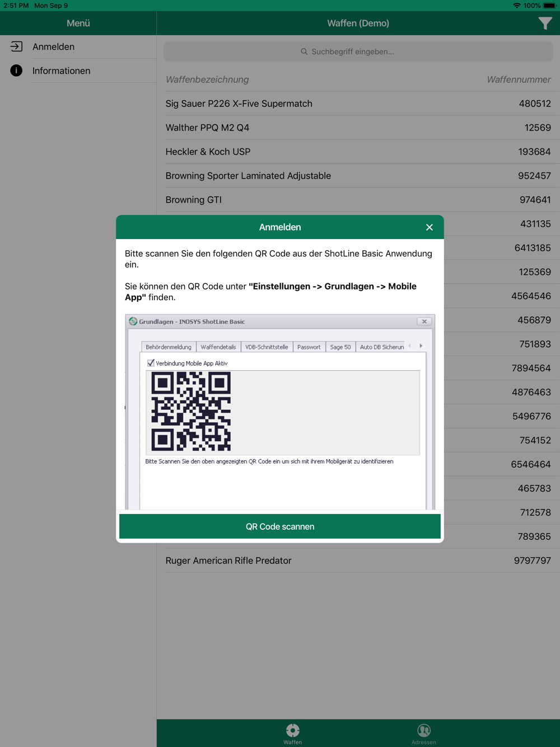Image resolution: width=560 pixels, height=747 pixels.
Task: Select the Passwort tab in the preview
Action: tap(309, 347)
